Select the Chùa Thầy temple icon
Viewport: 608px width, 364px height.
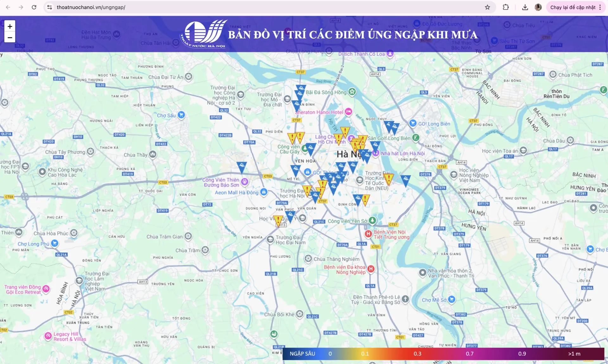[x=152, y=154]
